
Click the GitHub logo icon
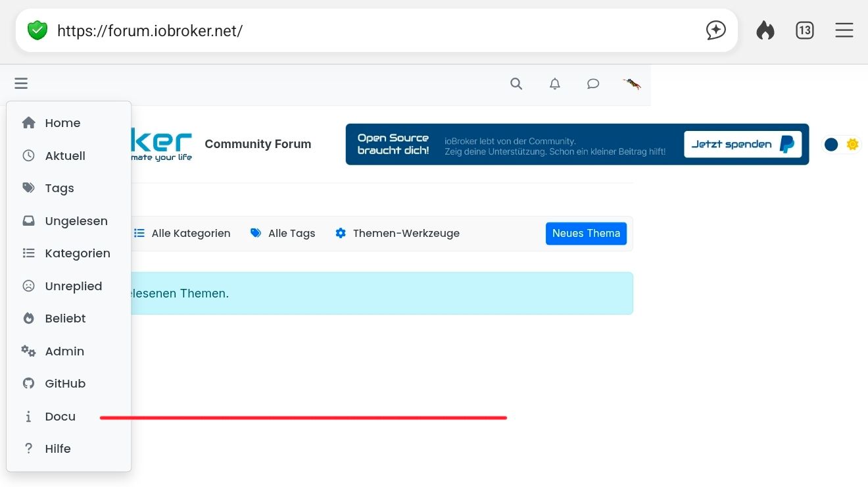[28, 384]
